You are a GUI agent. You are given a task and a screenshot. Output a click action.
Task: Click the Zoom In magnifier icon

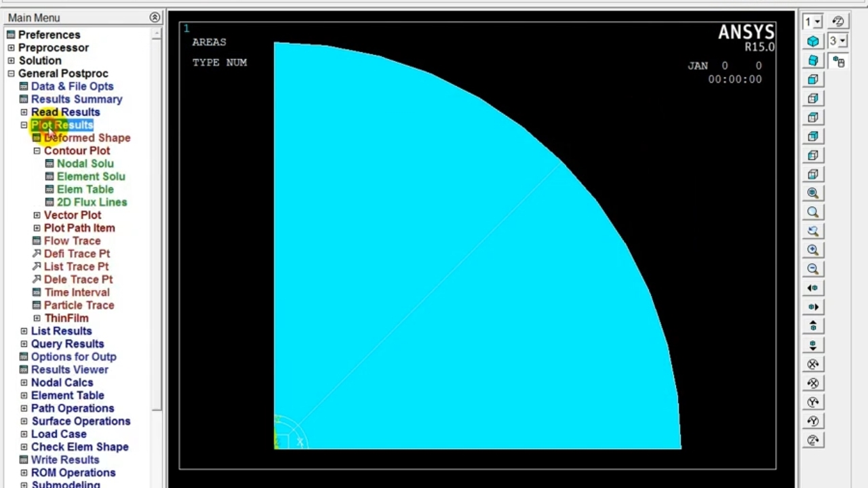pos(813,250)
